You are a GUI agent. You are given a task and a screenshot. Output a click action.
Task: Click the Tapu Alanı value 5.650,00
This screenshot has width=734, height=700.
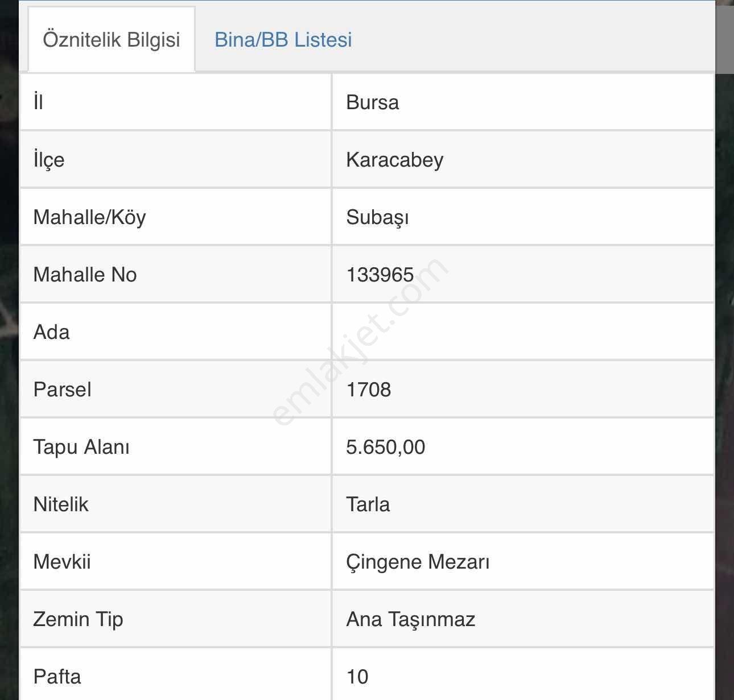[x=386, y=447]
